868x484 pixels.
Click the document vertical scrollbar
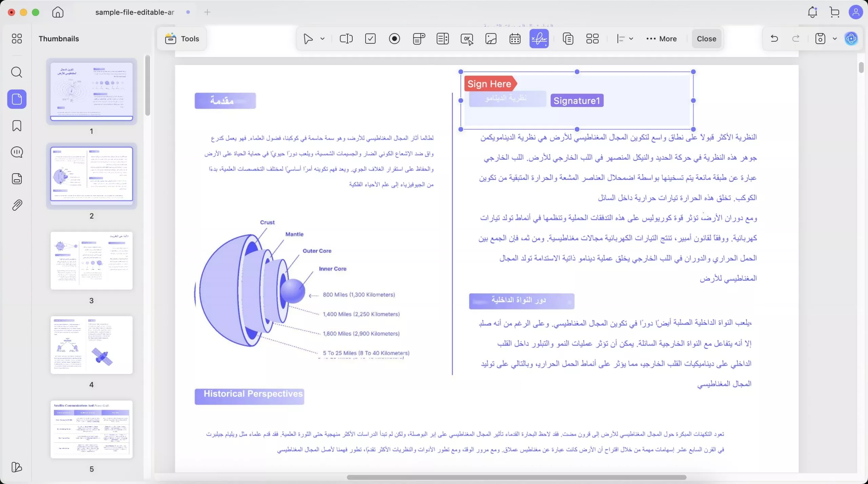862,67
